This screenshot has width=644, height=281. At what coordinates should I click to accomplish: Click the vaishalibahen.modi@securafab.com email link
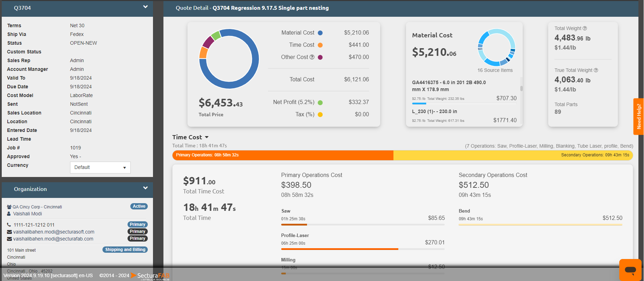point(53,239)
